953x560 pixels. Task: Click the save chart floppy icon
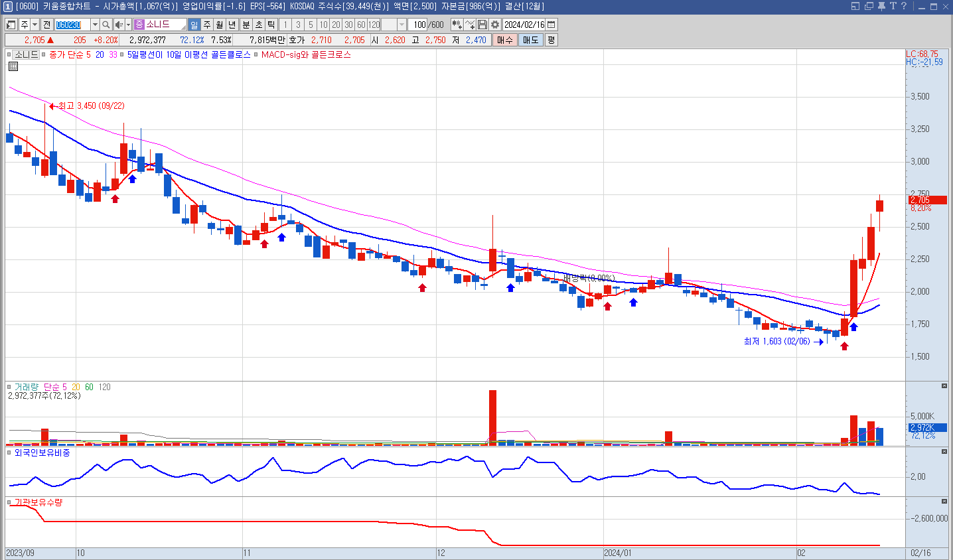[482, 25]
